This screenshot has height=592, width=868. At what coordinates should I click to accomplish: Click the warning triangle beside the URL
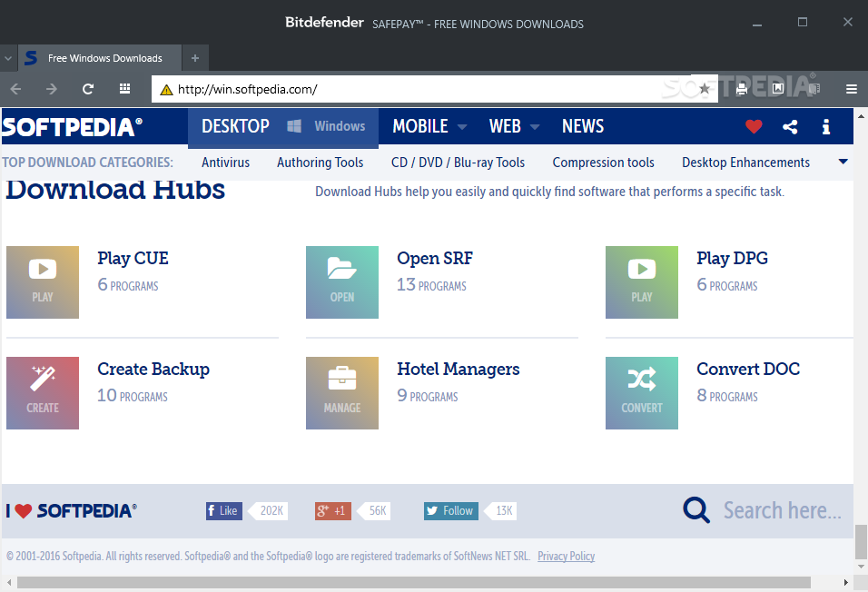pyautogui.click(x=166, y=90)
